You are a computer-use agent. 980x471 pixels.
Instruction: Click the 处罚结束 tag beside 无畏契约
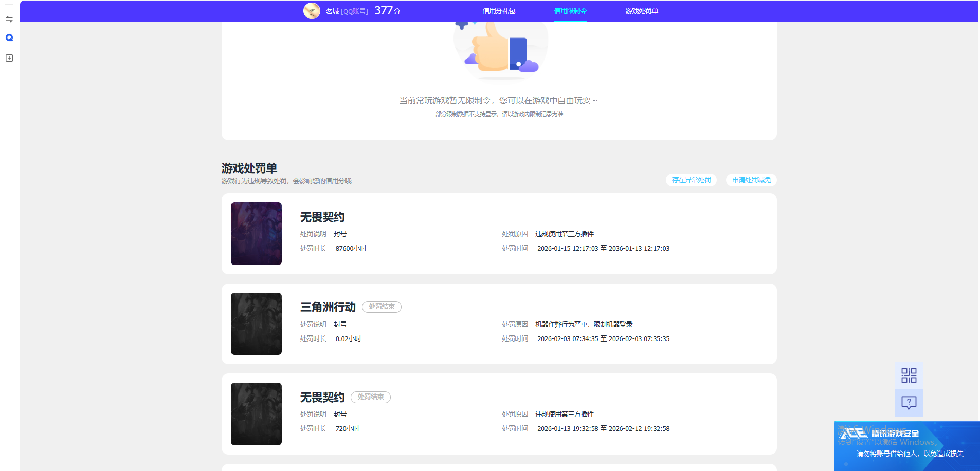pos(371,397)
